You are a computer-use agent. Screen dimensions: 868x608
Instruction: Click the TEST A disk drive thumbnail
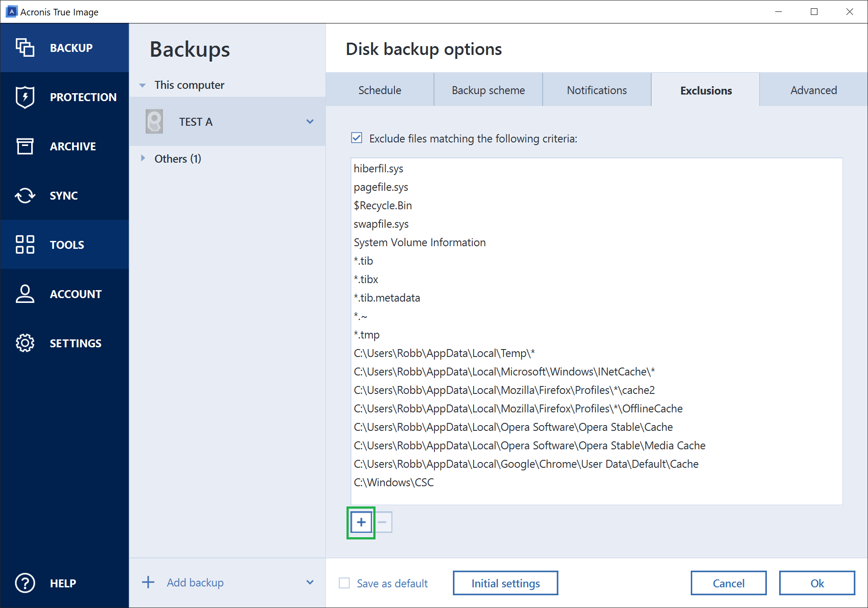pyautogui.click(x=154, y=121)
